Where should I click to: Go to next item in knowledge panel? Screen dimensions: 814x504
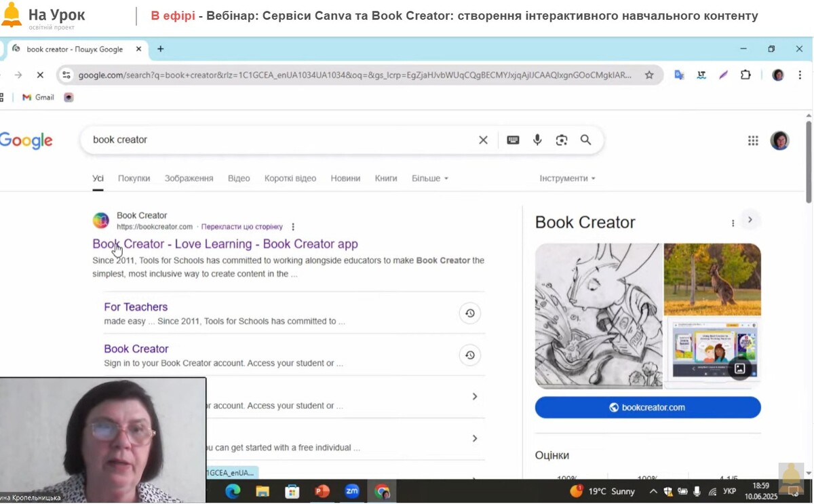click(750, 220)
